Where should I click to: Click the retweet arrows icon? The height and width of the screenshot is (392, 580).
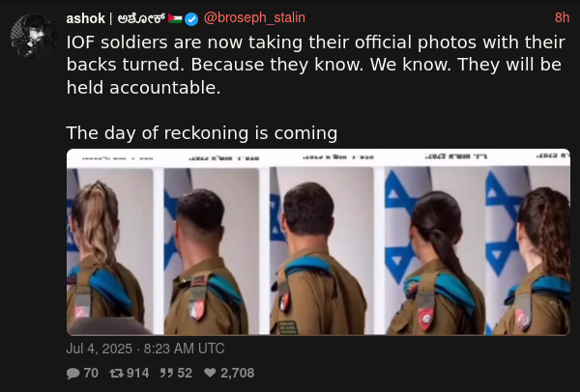(116, 373)
